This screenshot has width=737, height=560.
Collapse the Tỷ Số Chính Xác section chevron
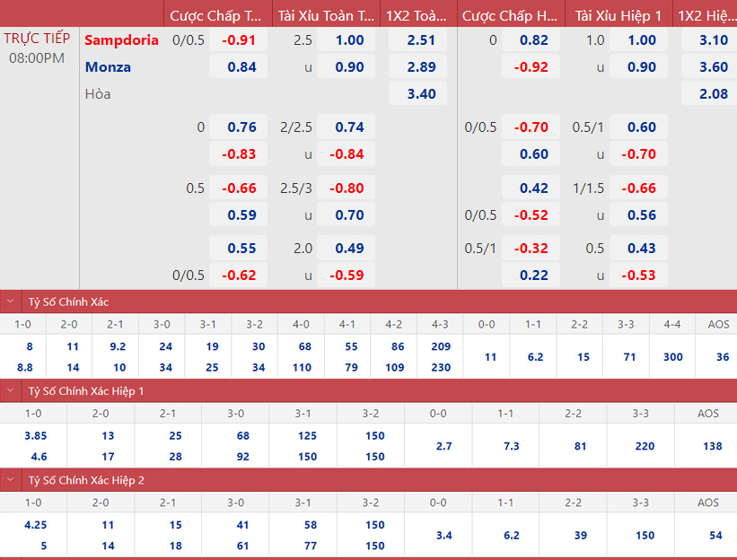pyautogui.click(x=10, y=302)
